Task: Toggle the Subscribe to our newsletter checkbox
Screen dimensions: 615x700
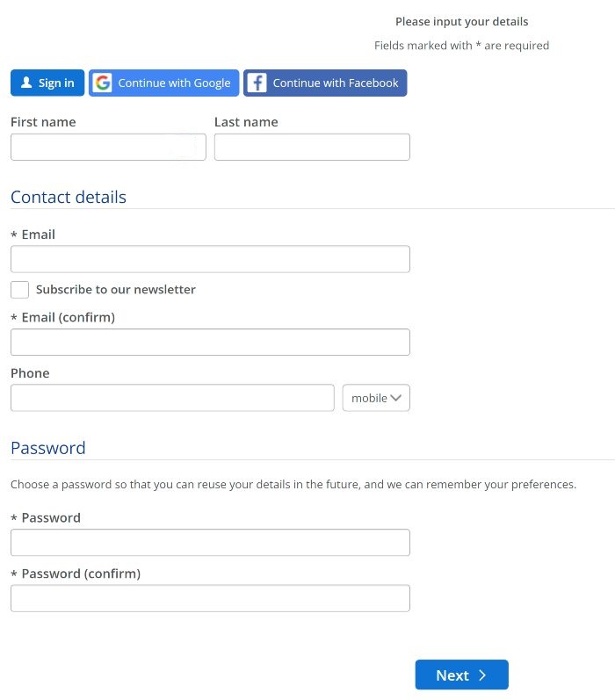Action: 19,290
